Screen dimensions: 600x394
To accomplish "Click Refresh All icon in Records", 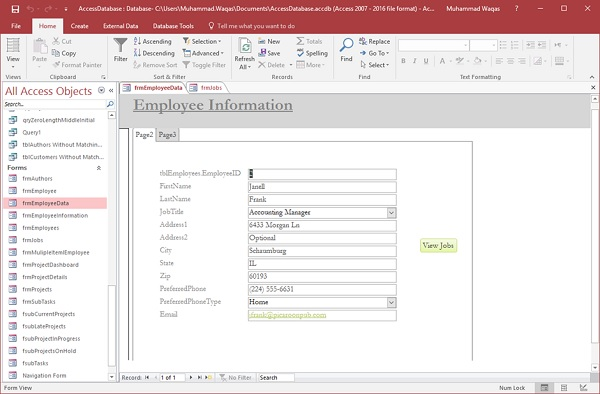I will pyautogui.click(x=245, y=46).
